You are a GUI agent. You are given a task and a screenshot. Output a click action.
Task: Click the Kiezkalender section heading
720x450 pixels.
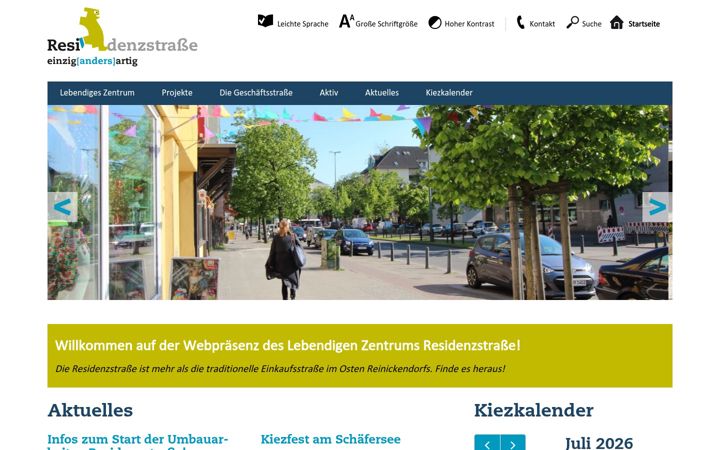click(534, 410)
